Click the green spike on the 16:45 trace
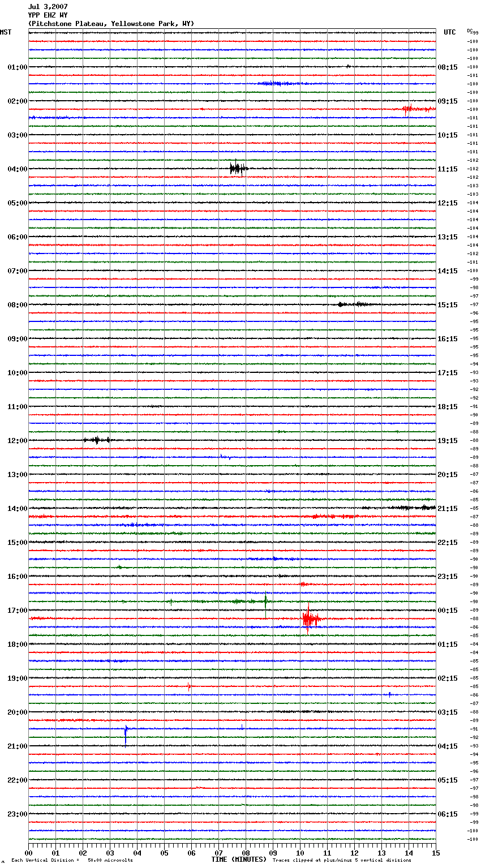Image resolution: width=481 pixels, height=868 pixels. pos(265,602)
